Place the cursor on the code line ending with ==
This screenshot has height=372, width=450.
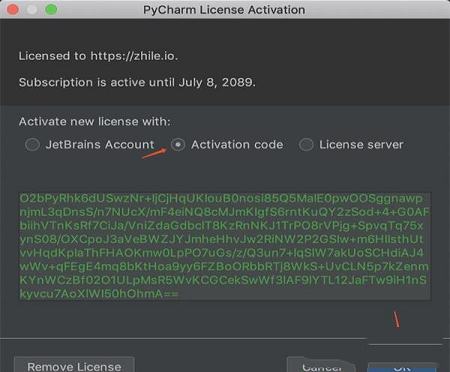(99, 294)
